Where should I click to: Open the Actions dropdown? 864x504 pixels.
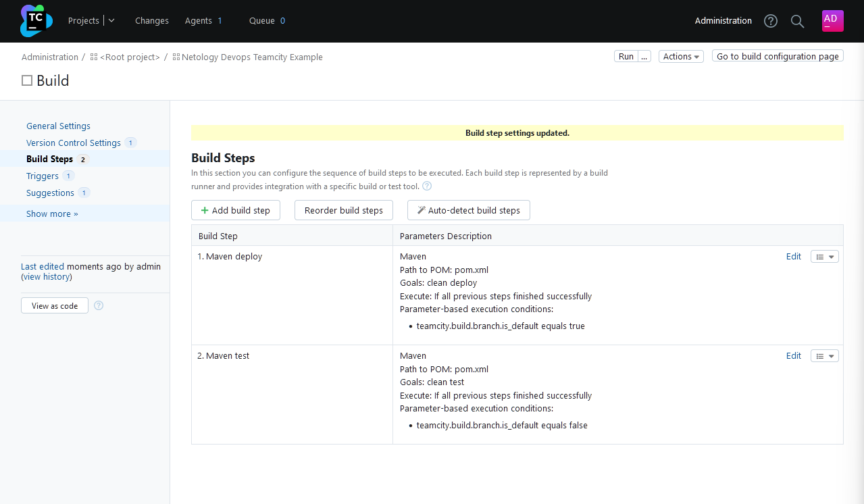(681, 56)
